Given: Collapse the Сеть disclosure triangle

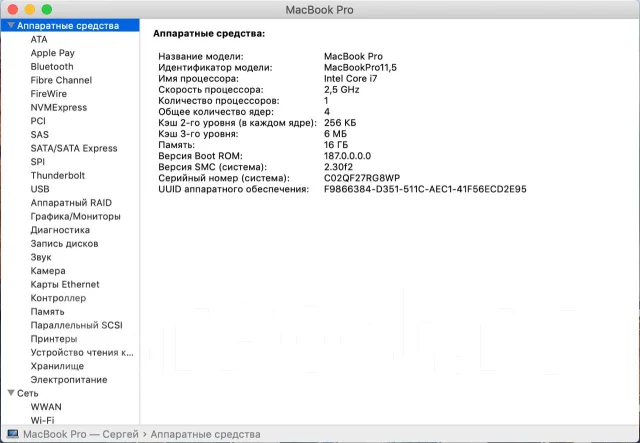Looking at the screenshot, I should click(x=11, y=393).
